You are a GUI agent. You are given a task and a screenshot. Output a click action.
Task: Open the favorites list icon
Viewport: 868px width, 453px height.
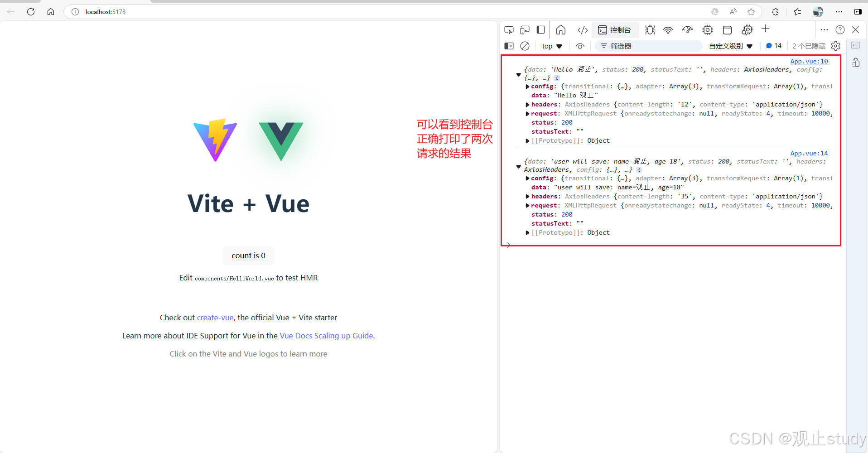point(797,12)
